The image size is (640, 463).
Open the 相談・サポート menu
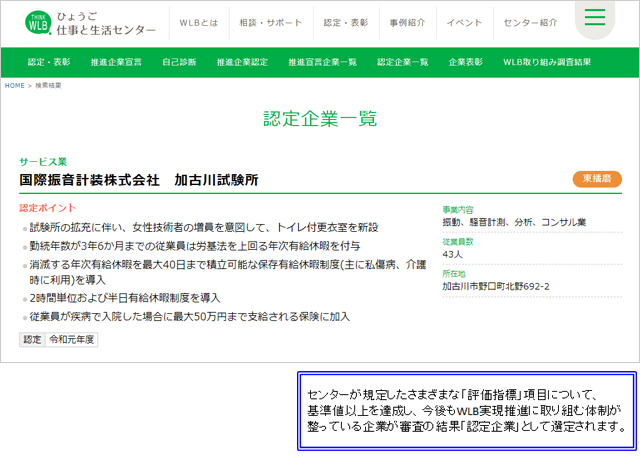[271, 23]
